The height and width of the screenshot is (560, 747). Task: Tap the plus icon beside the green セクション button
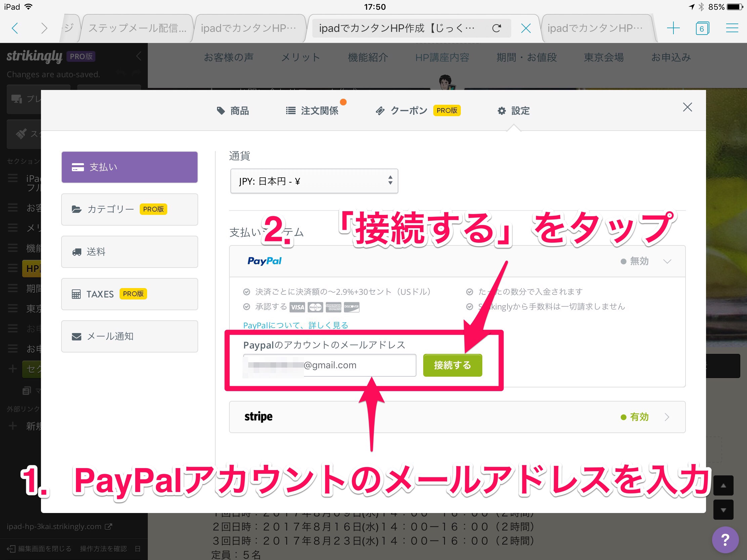coord(13,369)
